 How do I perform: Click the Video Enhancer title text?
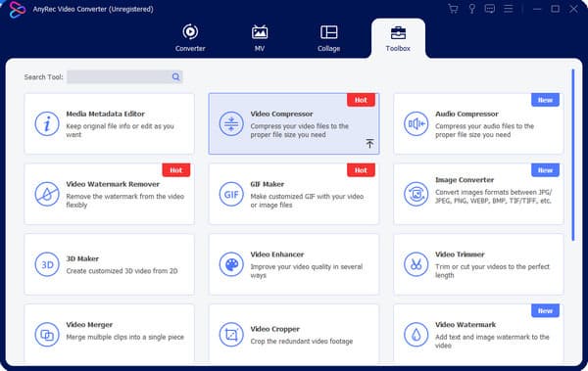pos(277,255)
